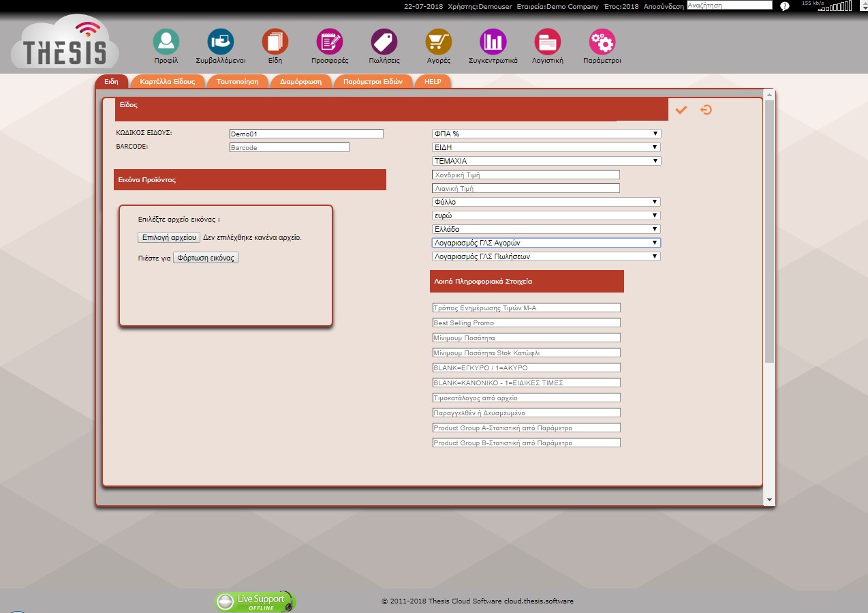Open the Συγκεντρωτικά chart icon

coord(493,42)
